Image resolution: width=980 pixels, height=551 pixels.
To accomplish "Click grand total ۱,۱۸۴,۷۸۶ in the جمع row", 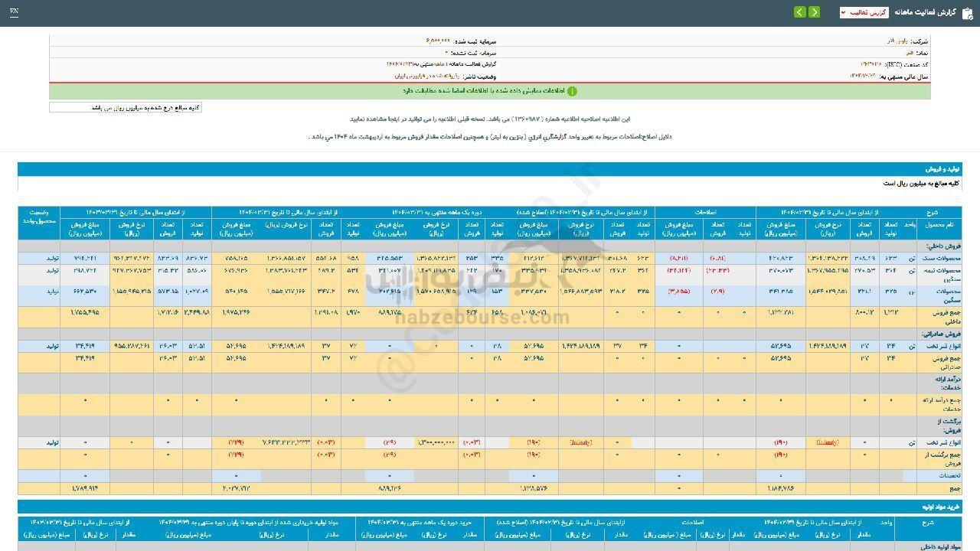I will (780, 487).
